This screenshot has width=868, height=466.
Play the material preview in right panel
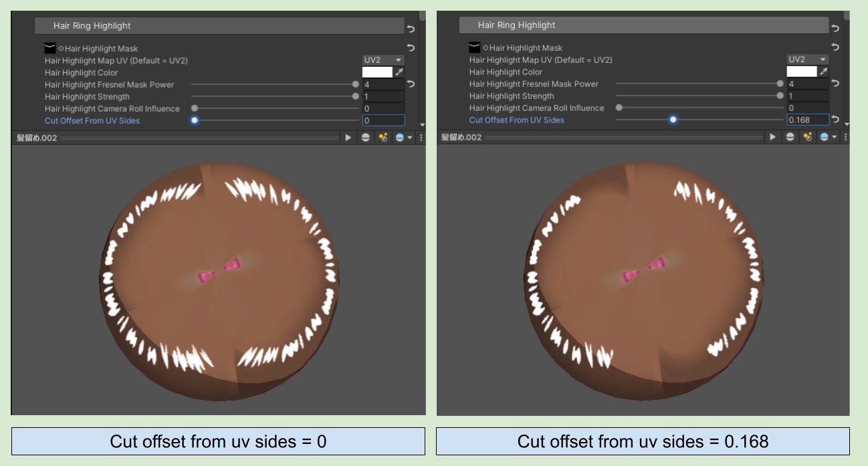tap(772, 136)
